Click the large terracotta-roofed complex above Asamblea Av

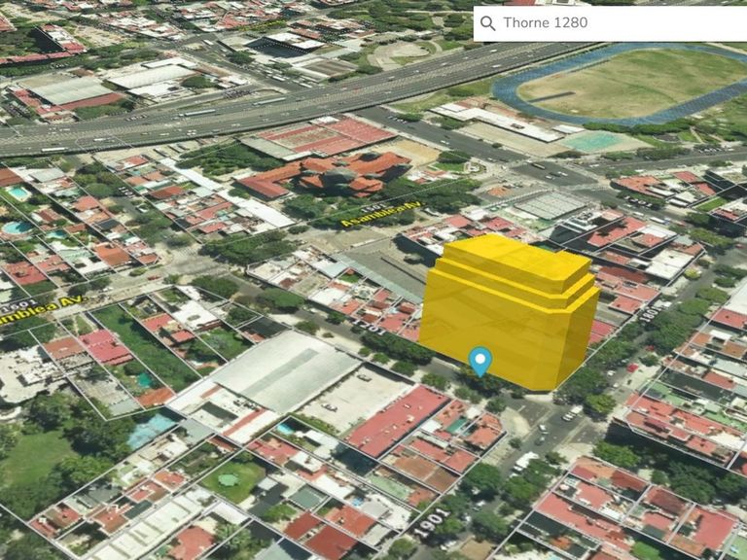coord(336,175)
